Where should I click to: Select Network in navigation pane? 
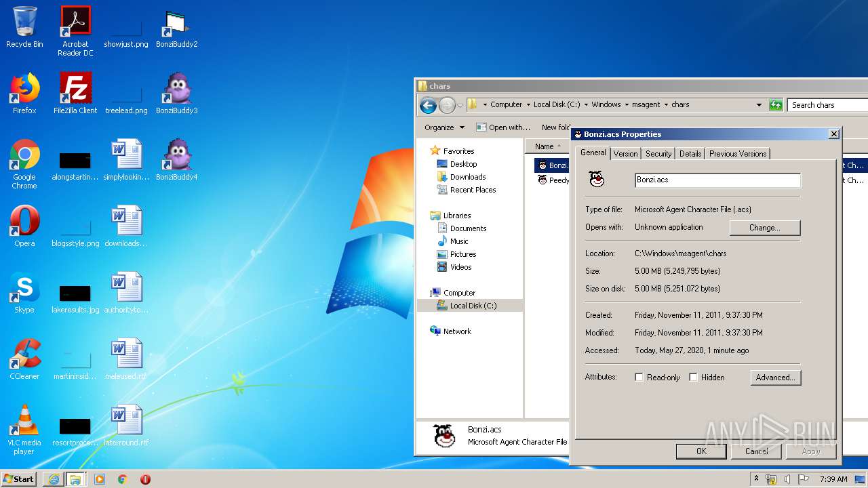(x=450, y=331)
